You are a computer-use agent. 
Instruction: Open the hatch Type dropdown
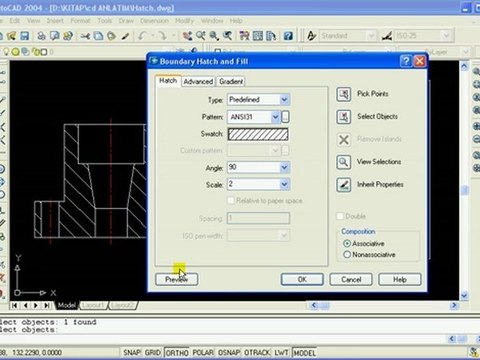284,99
